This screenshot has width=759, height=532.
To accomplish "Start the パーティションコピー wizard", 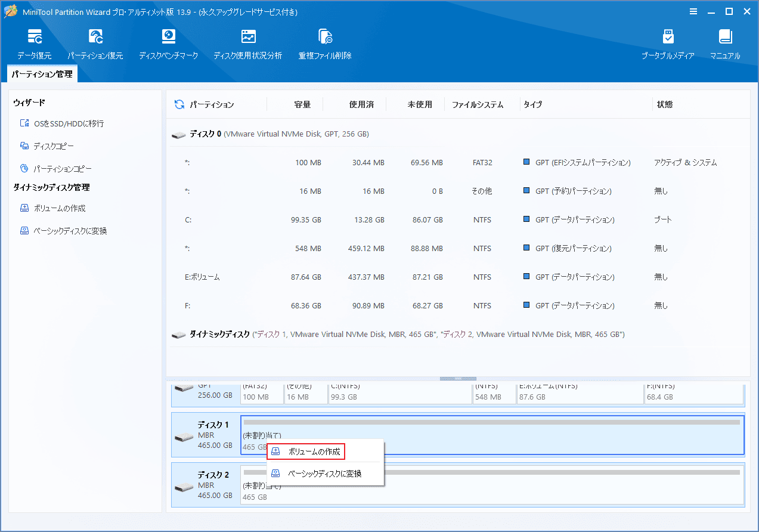I will pyautogui.click(x=63, y=169).
